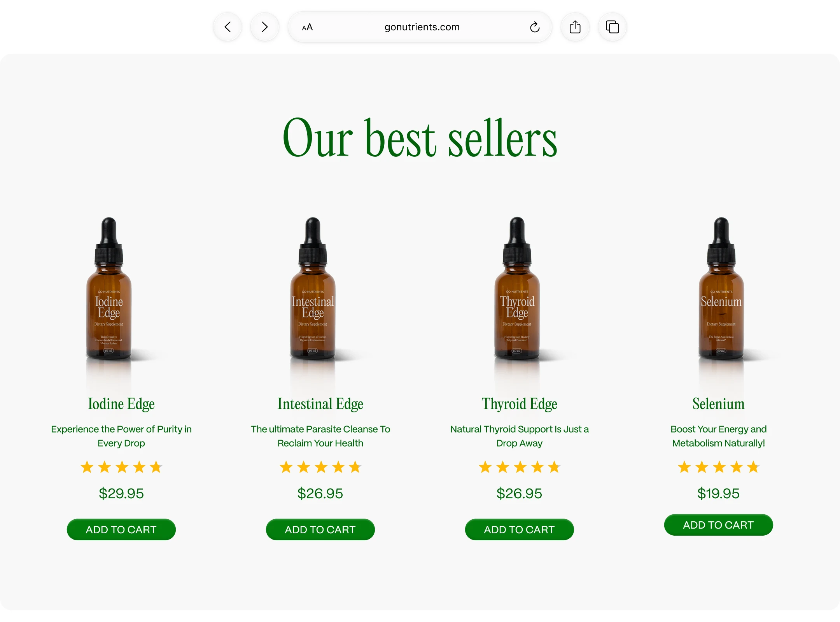Add Selenium to cart
Viewport: 840px width, 622px height.
pos(718,525)
